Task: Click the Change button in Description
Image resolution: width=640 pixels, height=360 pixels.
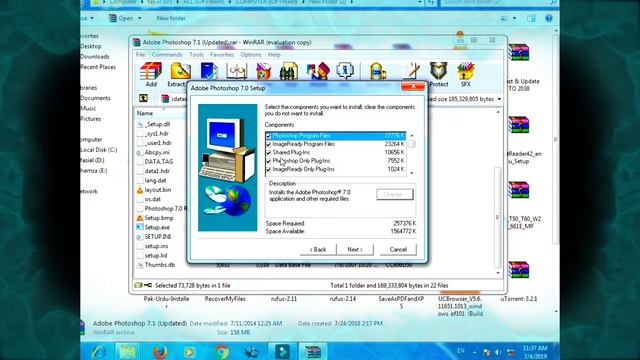Action: click(395, 194)
